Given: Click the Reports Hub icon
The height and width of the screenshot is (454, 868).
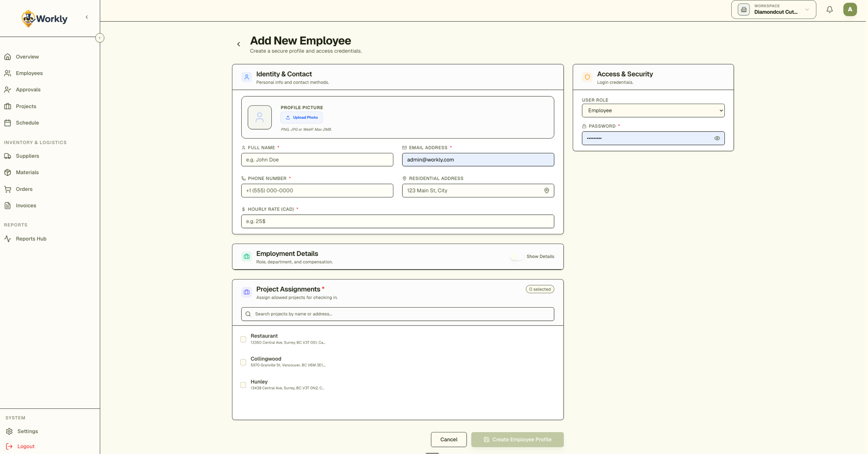Looking at the screenshot, I should [8, 239].
